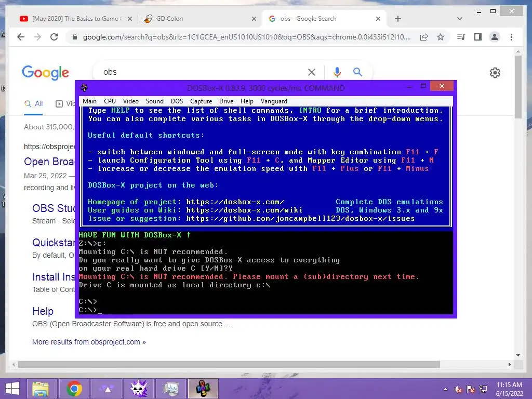Open the Windows Start button
Viewport: 532px width, 399px height.
(x=12, y=389)
